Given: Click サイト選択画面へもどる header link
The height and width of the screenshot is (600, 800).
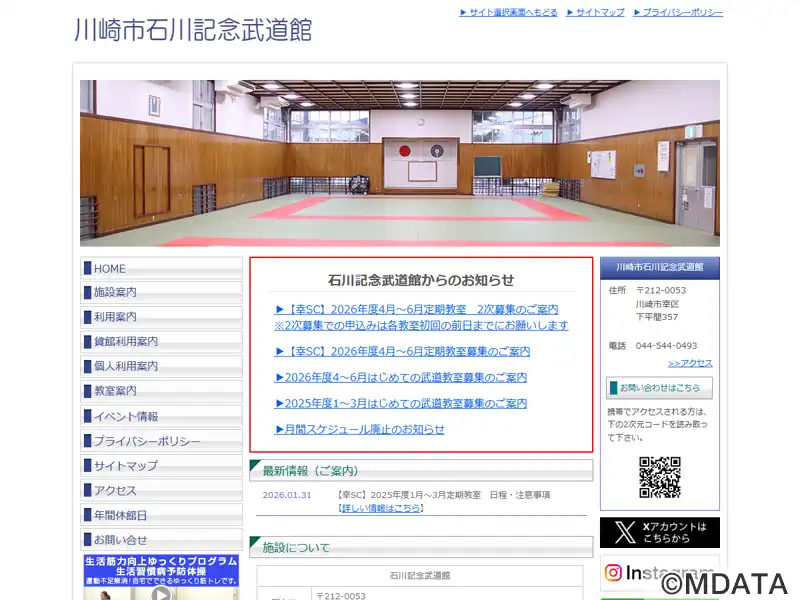Looking at the screenshot, I should [508, 12].
